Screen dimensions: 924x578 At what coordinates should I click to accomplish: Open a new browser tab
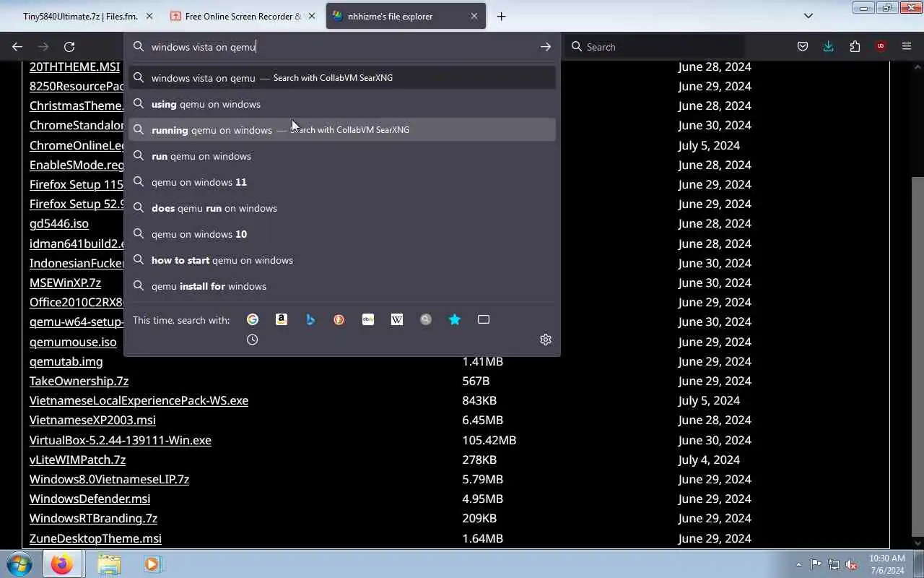point(501,16)
